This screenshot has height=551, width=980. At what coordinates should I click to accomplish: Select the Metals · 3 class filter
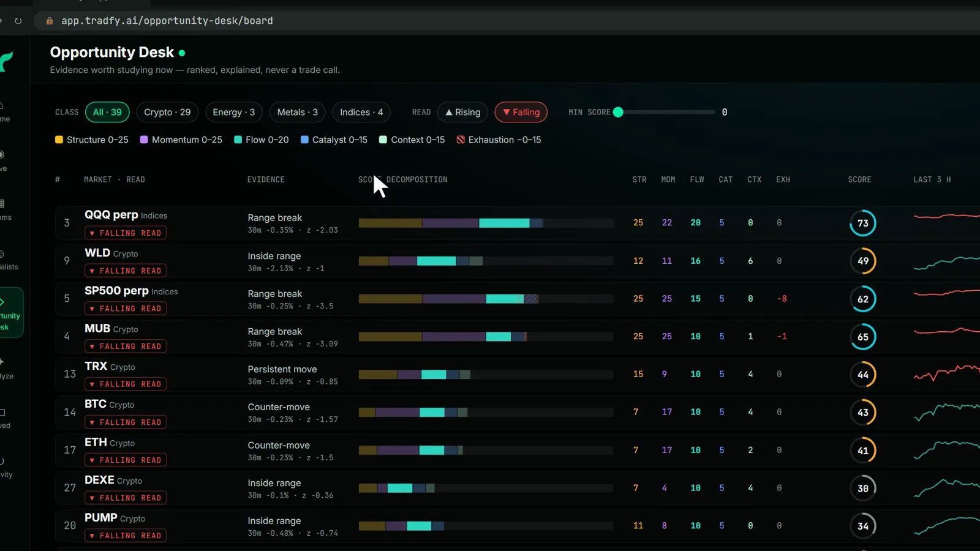click(297, 112)
